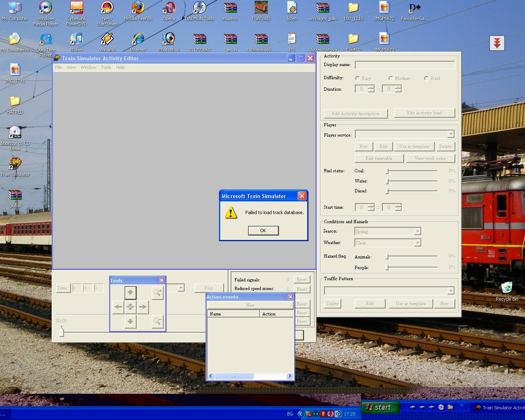Select the Nero StartSmart desktop shortcut

coord(107,14)
